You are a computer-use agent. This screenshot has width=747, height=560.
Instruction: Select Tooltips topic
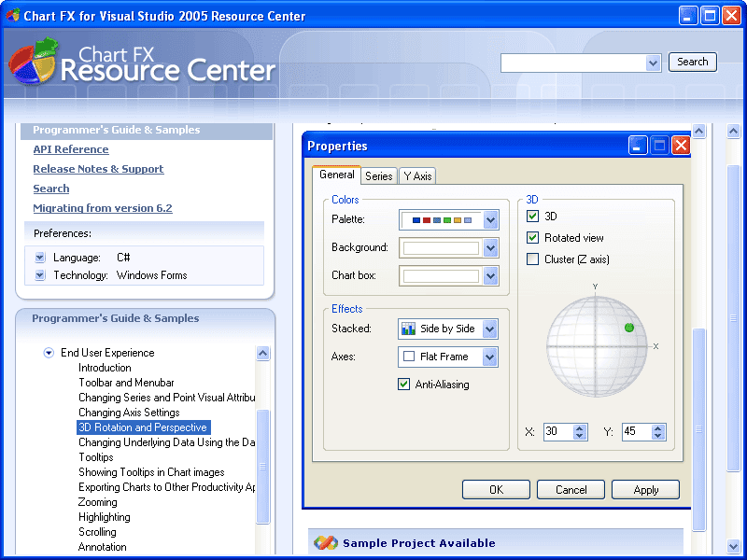click(96, 457)
